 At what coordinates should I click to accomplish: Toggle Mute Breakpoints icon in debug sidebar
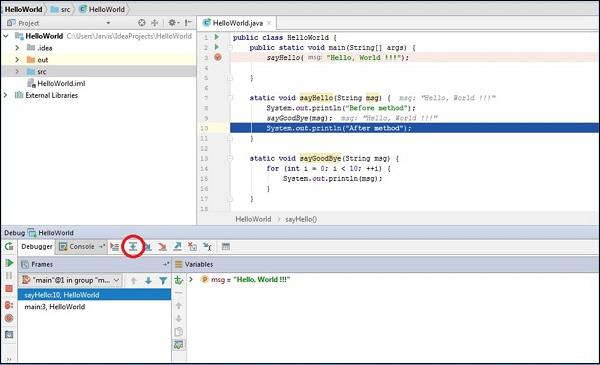pyautogui.click(x=9, y=318)
